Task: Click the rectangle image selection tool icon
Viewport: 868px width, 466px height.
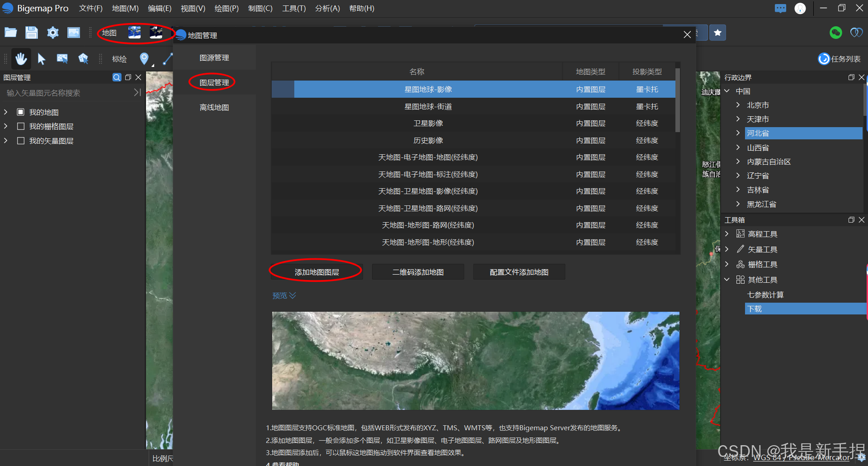Action: coord(62,59)
